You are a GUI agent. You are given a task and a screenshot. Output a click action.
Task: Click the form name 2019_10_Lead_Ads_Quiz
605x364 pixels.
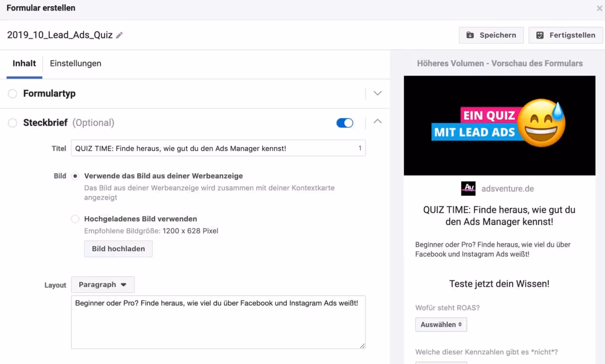60,35
